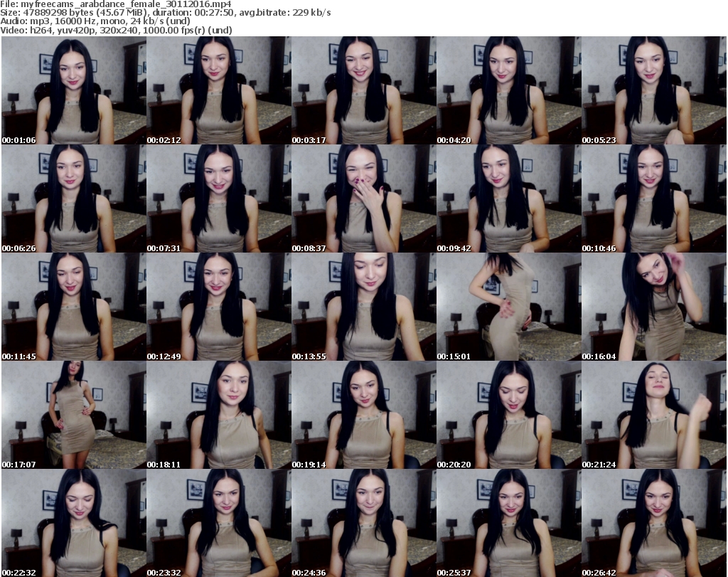728x577 pixels.
Task: Select the frame at 00:17:07
Action: pos(74,415)
